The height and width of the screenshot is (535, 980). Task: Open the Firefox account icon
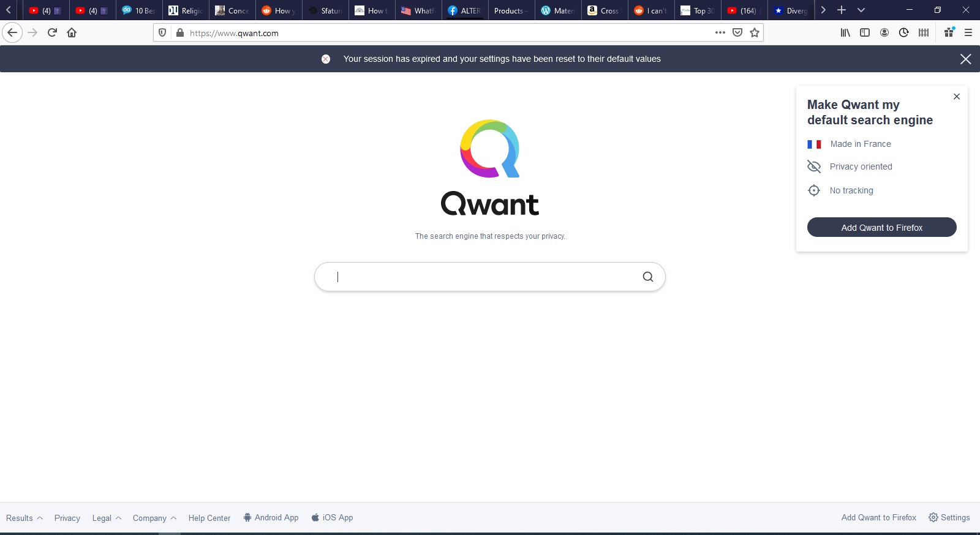point(884,32)
